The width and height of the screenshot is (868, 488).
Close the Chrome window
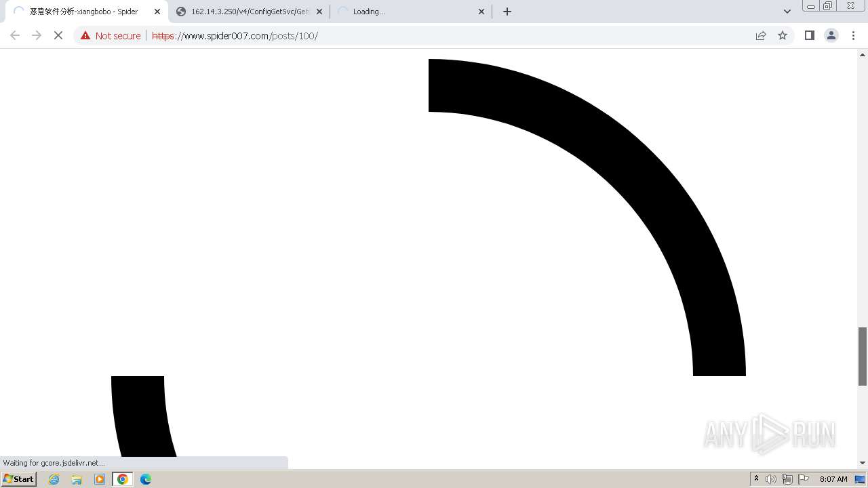851,6
